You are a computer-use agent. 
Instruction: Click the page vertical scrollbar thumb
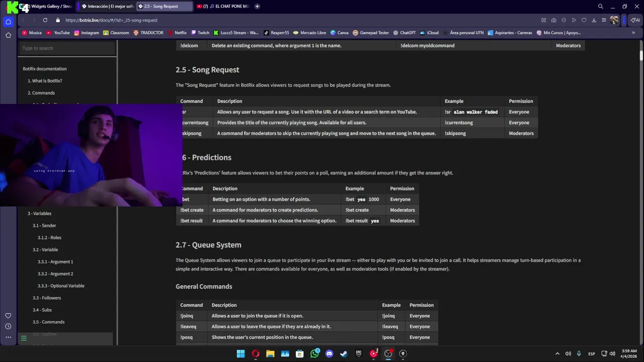641,55
